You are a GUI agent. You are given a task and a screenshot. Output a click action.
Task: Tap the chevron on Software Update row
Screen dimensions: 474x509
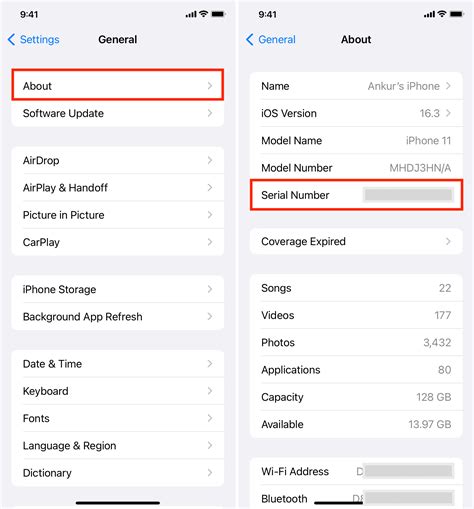pos(210,113)
